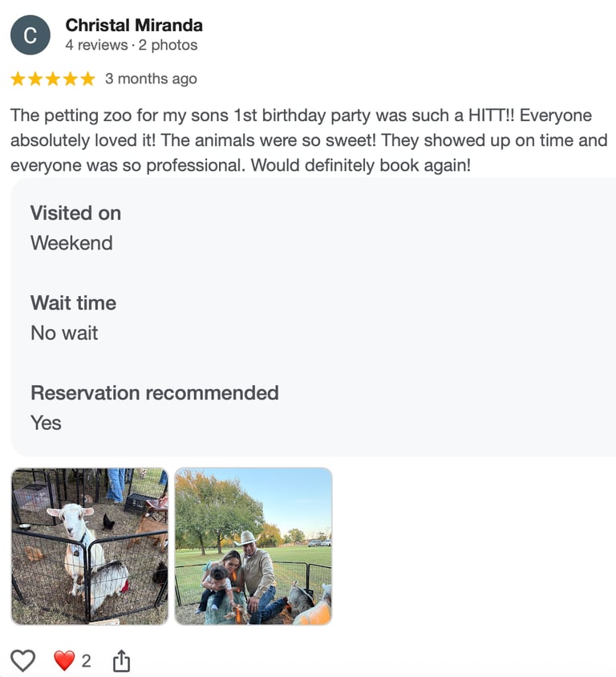Click the "No wait" value
Image resolution: width=616 pixels, height=677 pixels.
coord(64,333)
